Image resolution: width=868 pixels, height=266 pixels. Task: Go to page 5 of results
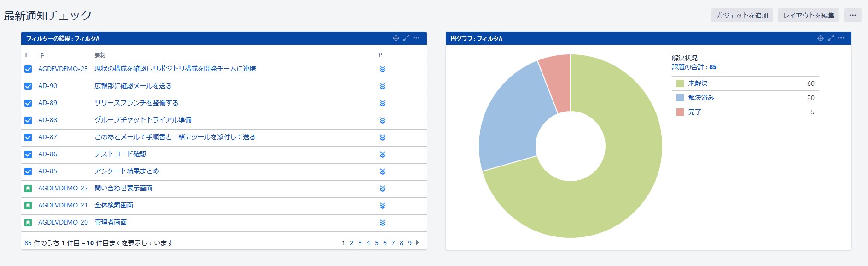[x=377, y=243]
